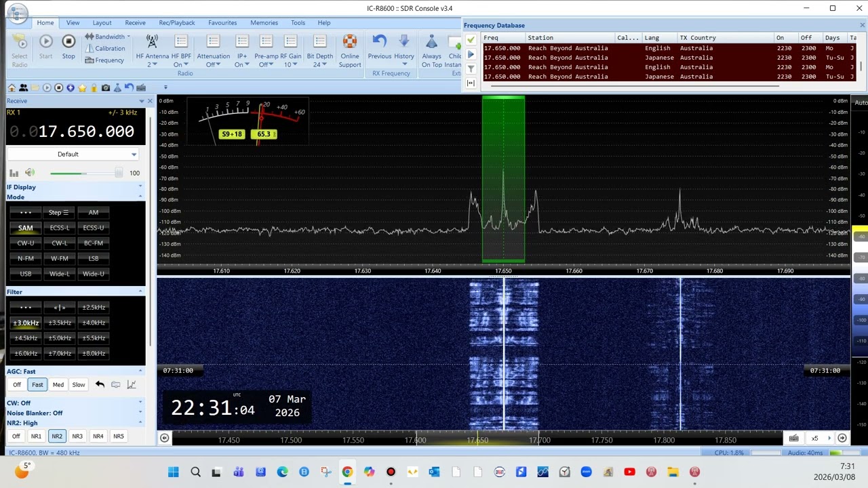Select the ±4.0kHz filter width
868x488 pixels.
94,323
